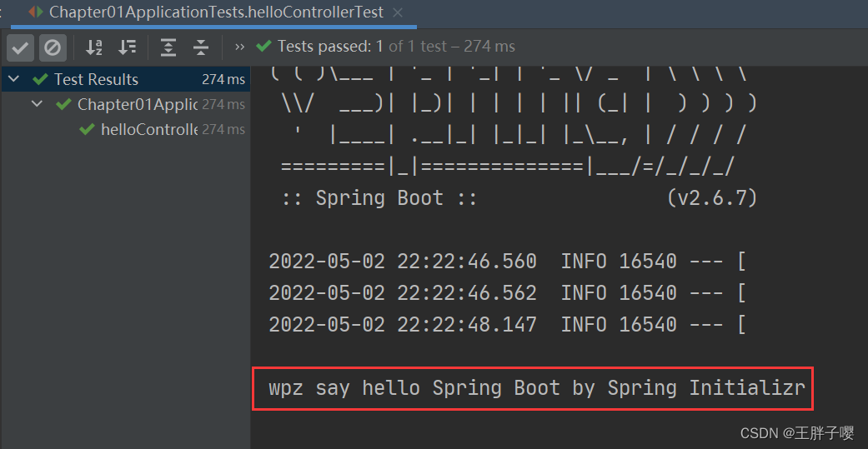The width and height of the screenshot is (868, 449).
Task: Click the green passed checkmark in status
Action: [x=264, y=47]
